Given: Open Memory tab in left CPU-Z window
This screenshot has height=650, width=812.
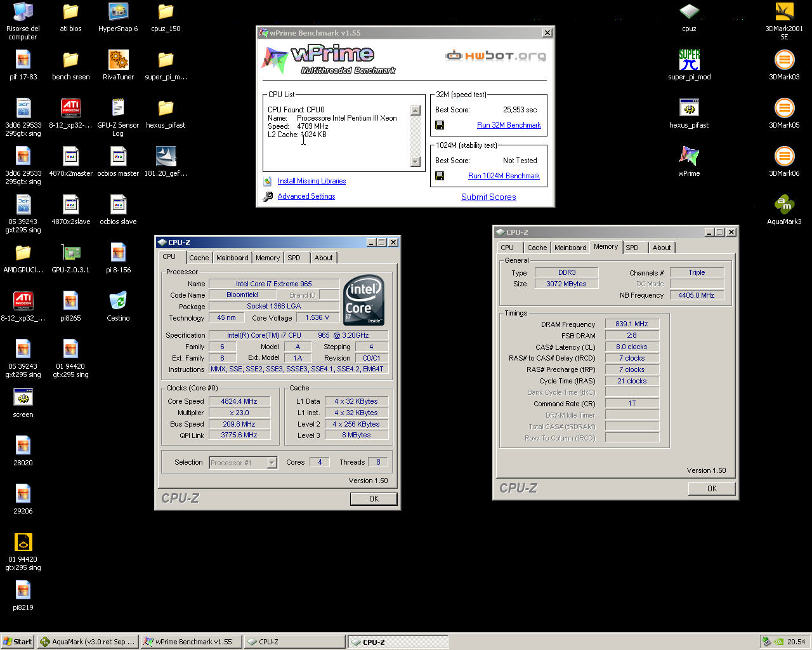Looking at the screenshot, I should 268,258.
